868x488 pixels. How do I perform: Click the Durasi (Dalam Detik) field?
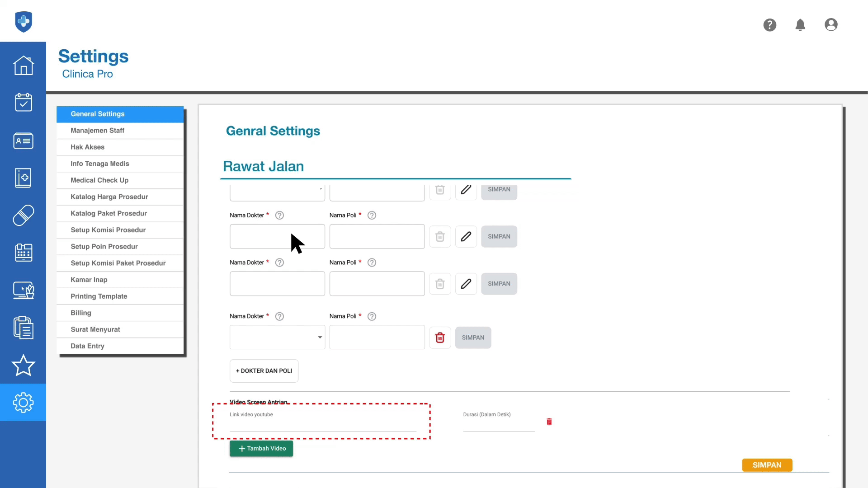pyautogui.click(x=498, y=426)
